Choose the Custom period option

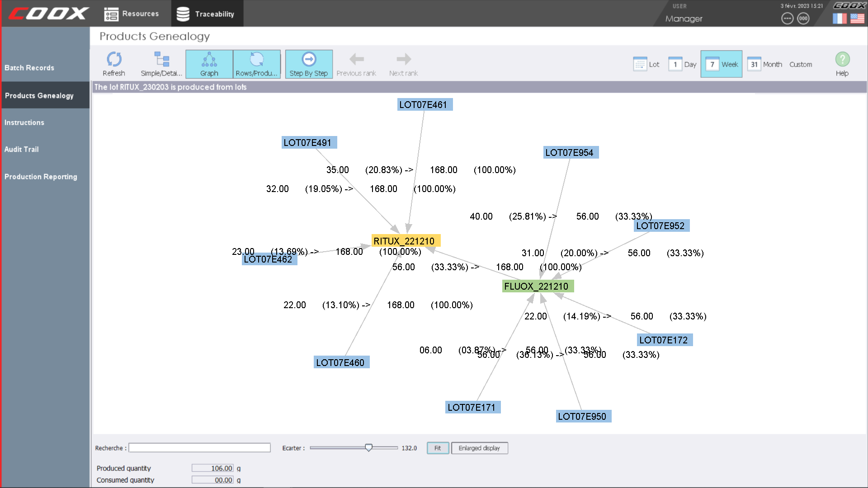click(x=801, y=65)
